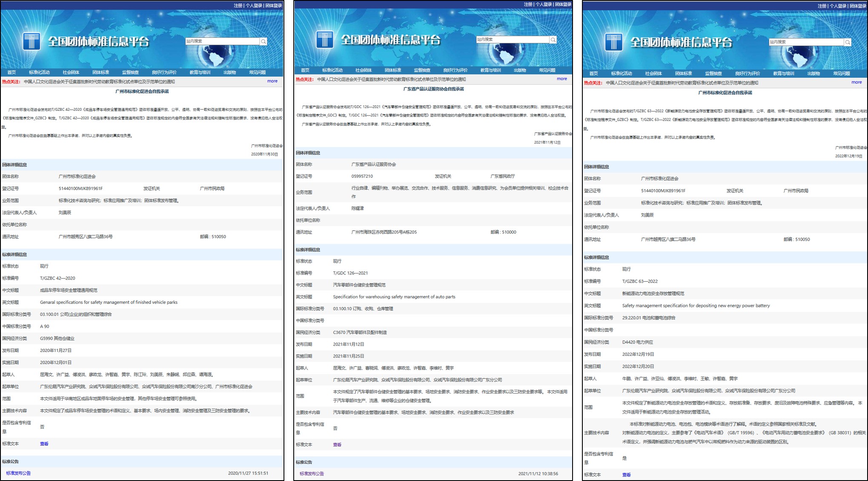Click 注册 link in the middle page
The height and width of the screenshot is (481, 868).
click(x=528, y=4)
